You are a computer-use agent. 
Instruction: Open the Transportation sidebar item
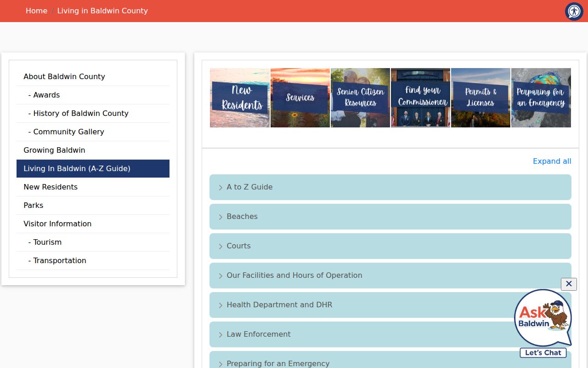click(x=93, y=261)
